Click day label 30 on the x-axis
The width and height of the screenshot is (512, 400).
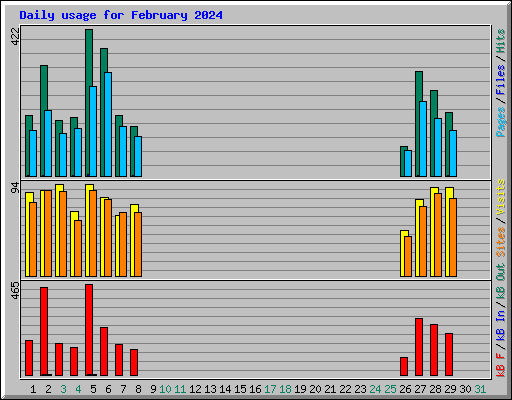click(x=465, y=389)
